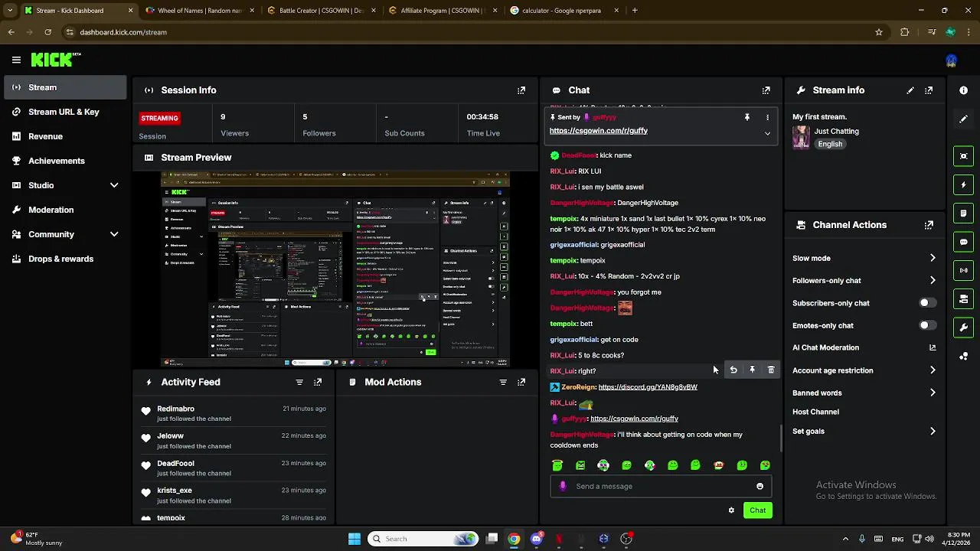Screen dimensions: 980x551
Task: Open ZeroReign's discord.gg link in chat
Action: (648, 387)
